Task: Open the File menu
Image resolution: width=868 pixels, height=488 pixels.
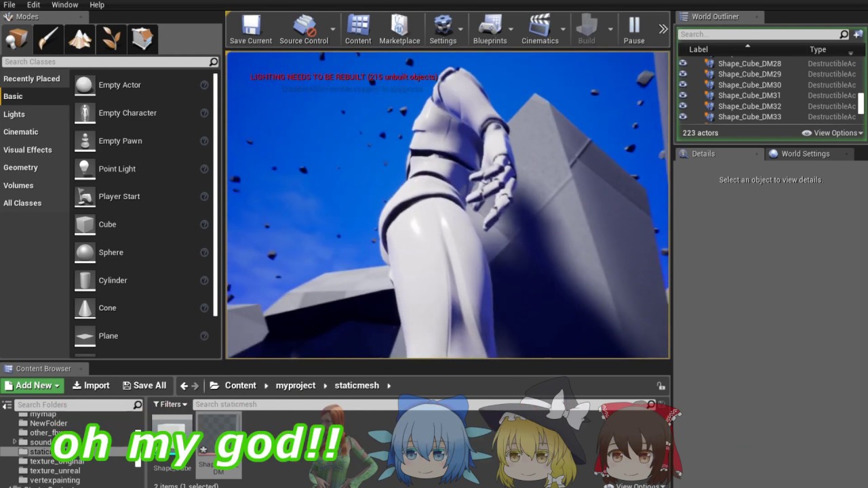Action: (9, 5)
